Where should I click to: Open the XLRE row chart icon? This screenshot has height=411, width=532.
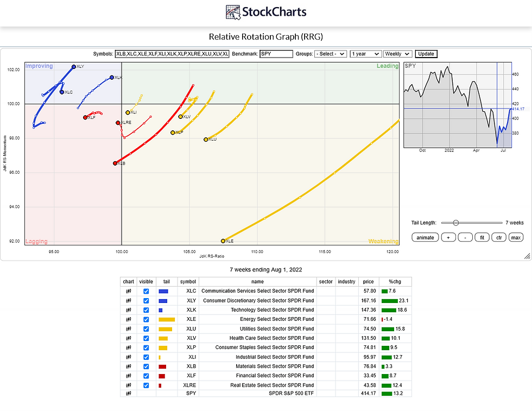pyautogui.click(x=129, y=385)
